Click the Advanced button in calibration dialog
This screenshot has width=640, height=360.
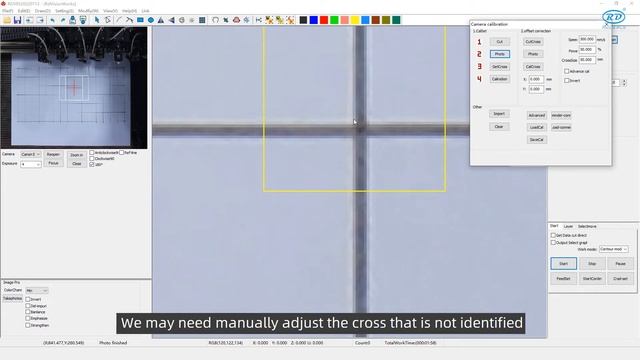click(x=536, y=116)
